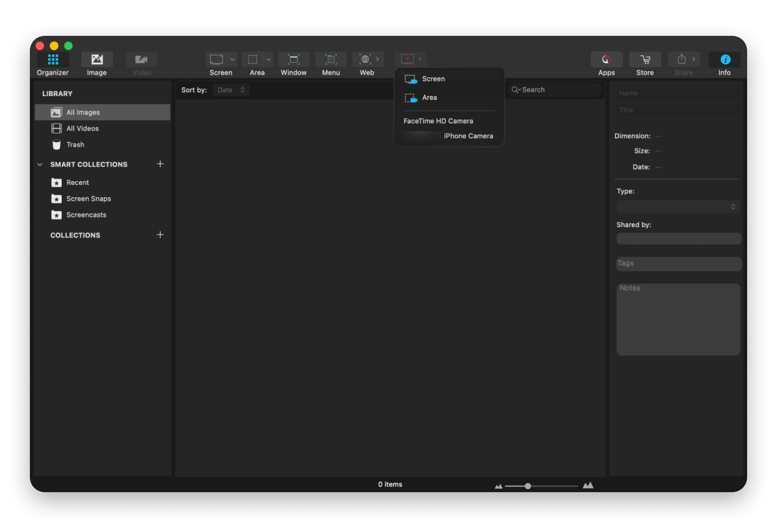Start a Web page capture
This screenshot has height=532, width=777.
[x=365, y=59]
